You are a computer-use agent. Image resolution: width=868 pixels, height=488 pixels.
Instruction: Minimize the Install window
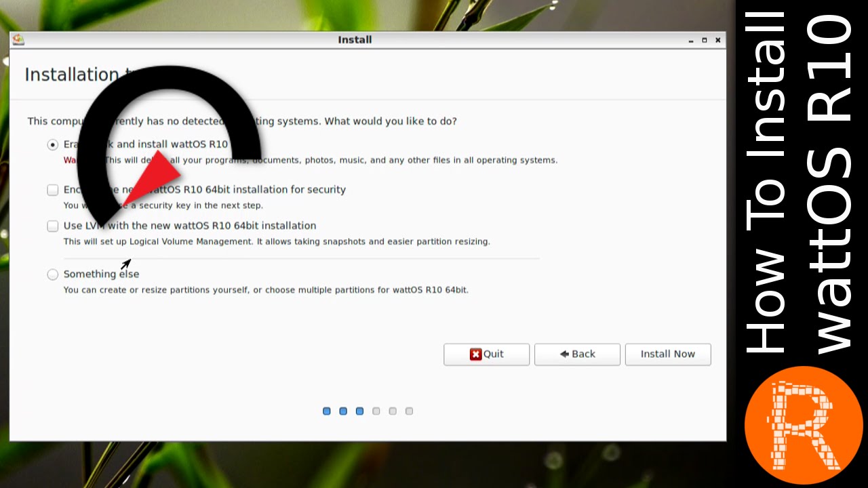[691, 41]
